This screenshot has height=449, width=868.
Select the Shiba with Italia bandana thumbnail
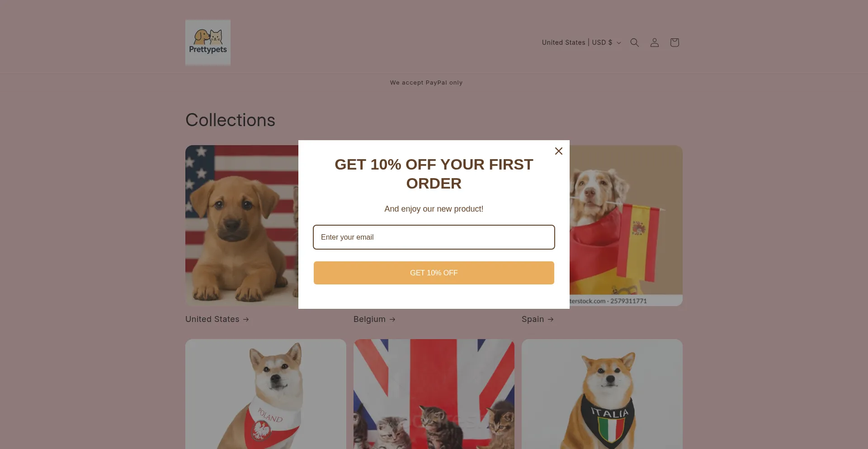(x=602, y=394)
